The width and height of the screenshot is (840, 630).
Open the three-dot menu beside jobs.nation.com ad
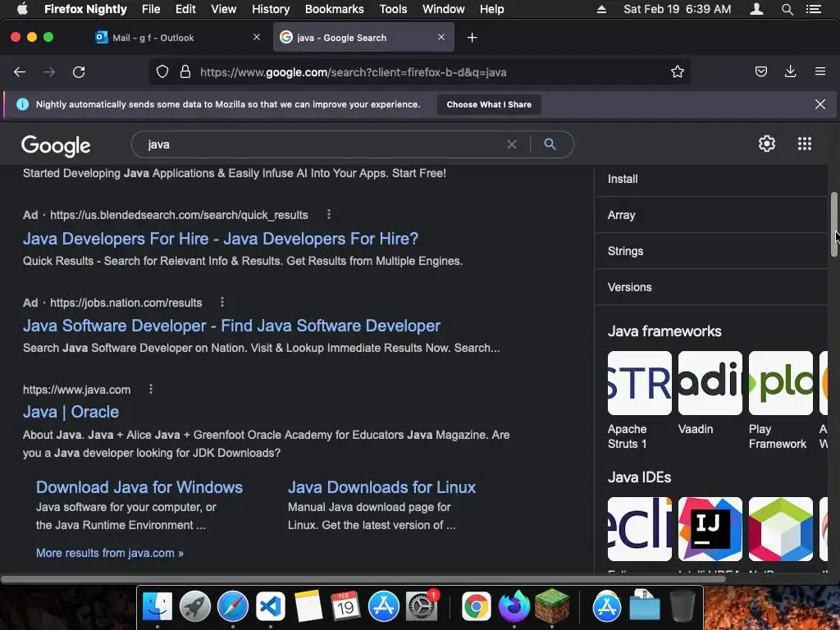coord(222,303)
